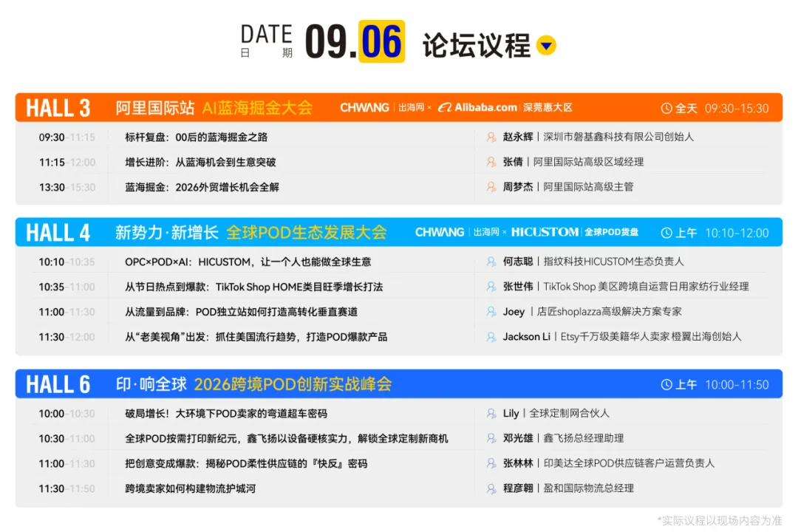This screenshot has height=532, width=798.
Task: Click session 标杆复盘：00后的蓝海掘金之路
Action: pos(197,137)
